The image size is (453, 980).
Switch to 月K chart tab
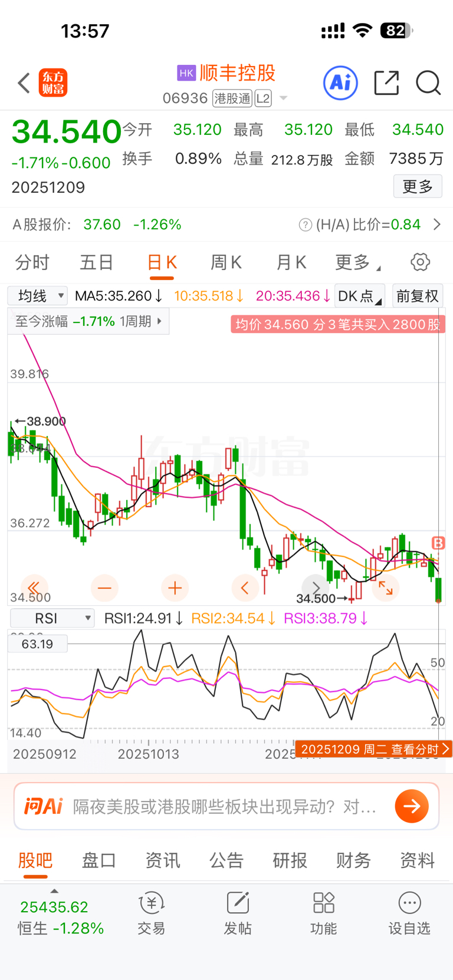pos(291,262)
